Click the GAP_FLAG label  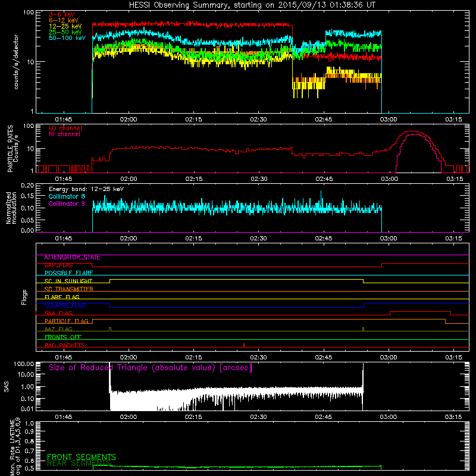click(58, 265)
